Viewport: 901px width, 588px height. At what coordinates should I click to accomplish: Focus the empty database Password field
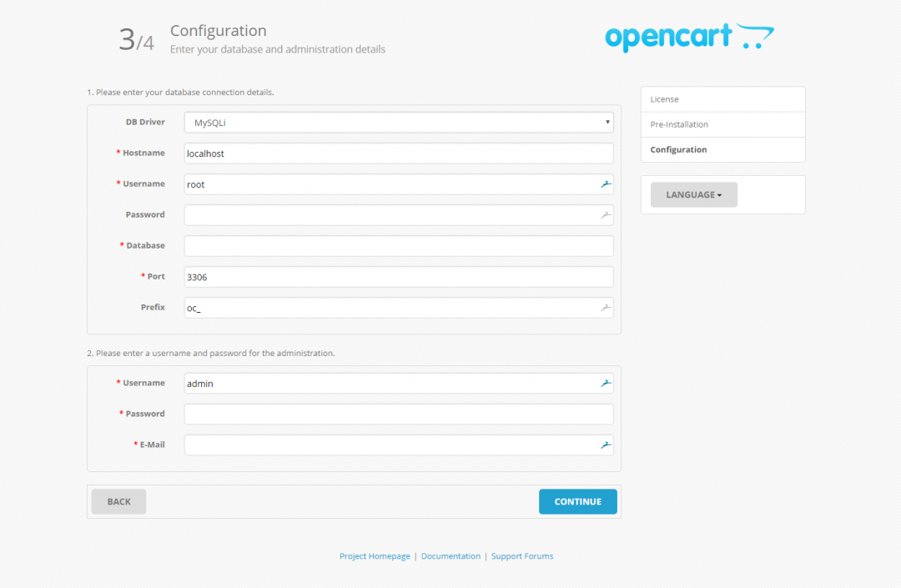click(x=399, y=215)
